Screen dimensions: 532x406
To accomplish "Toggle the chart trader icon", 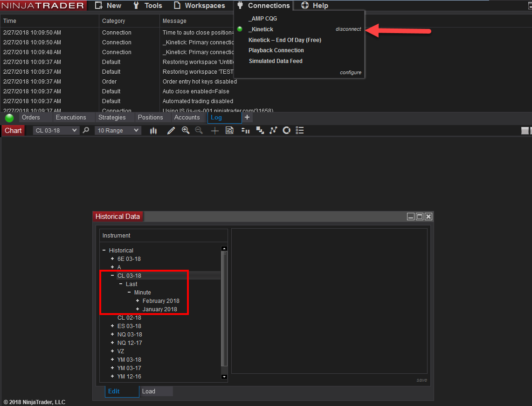I will (x=245, y=131).
